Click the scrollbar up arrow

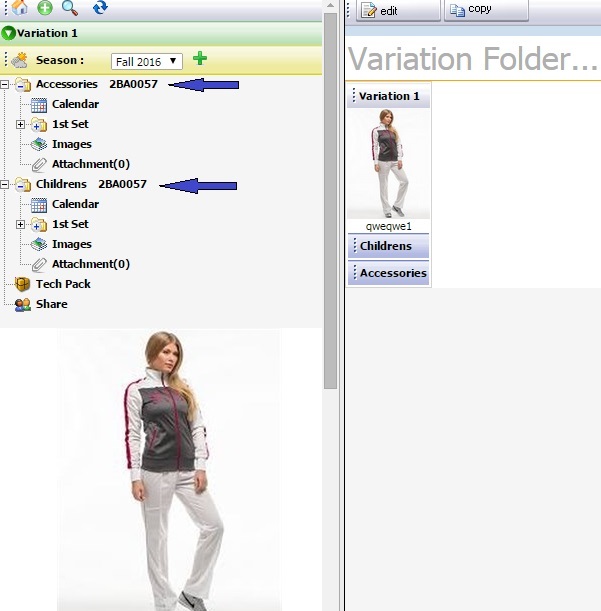pos(331,5)
